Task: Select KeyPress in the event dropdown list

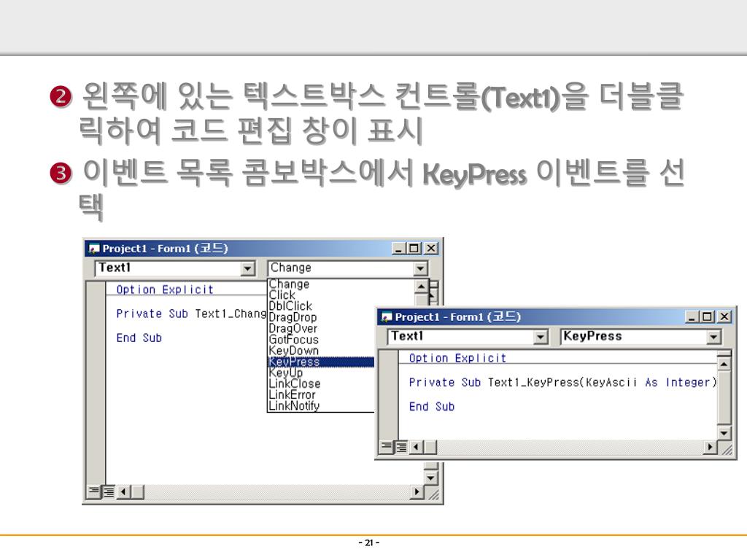Action: point(321,362)
